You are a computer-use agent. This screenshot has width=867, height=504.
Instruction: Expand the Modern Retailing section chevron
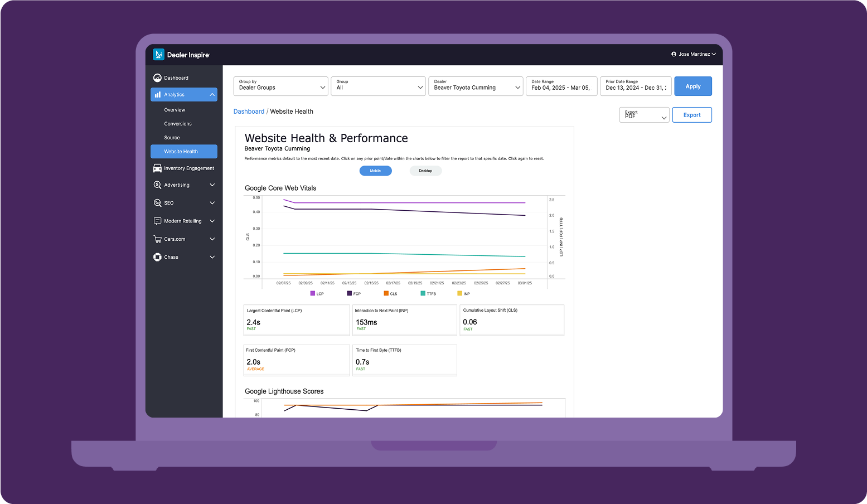(212, 221)
